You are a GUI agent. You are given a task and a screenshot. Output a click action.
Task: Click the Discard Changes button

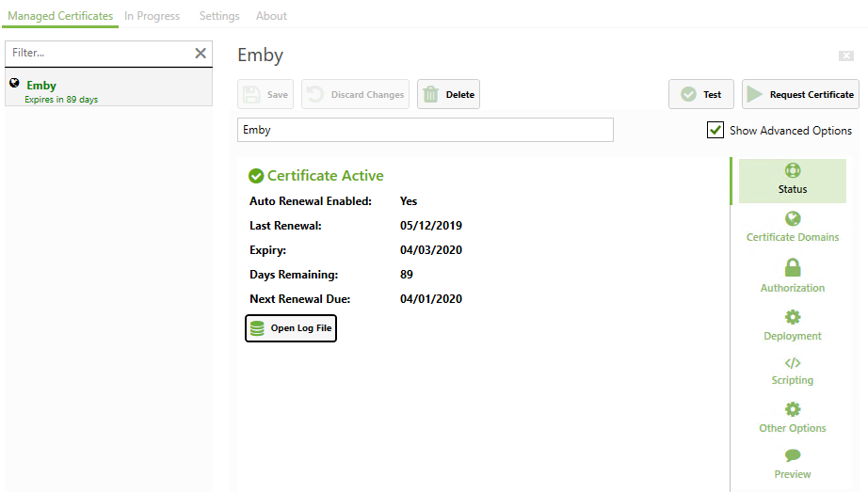point(356,94)
